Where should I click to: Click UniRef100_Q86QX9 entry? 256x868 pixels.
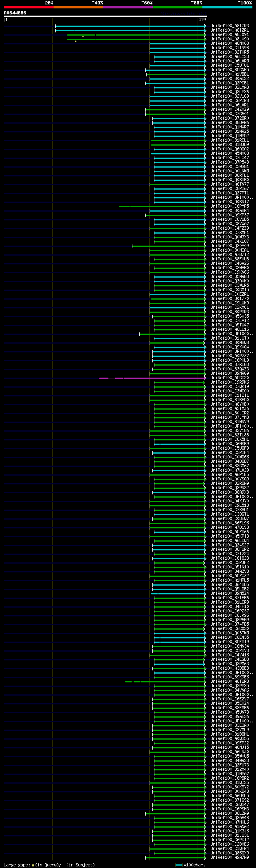coord(230,853)
